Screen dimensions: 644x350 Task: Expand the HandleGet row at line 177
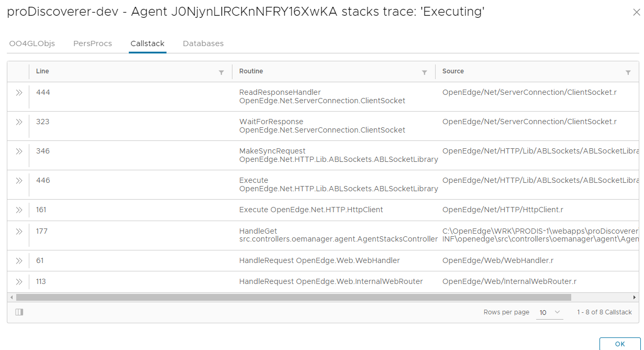[x=19, y=231]
